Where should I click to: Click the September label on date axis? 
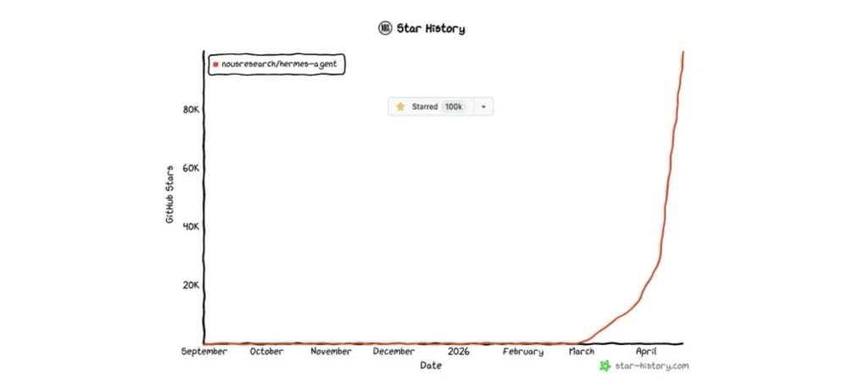204,351
